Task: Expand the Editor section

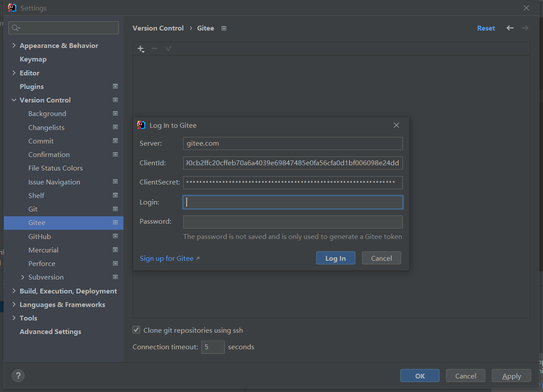Action: coord(14,73)
